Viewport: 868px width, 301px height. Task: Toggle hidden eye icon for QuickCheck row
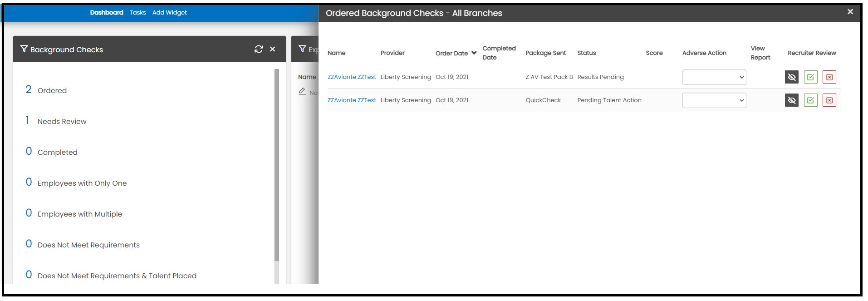pyautogui.click(x=792, y=100)
